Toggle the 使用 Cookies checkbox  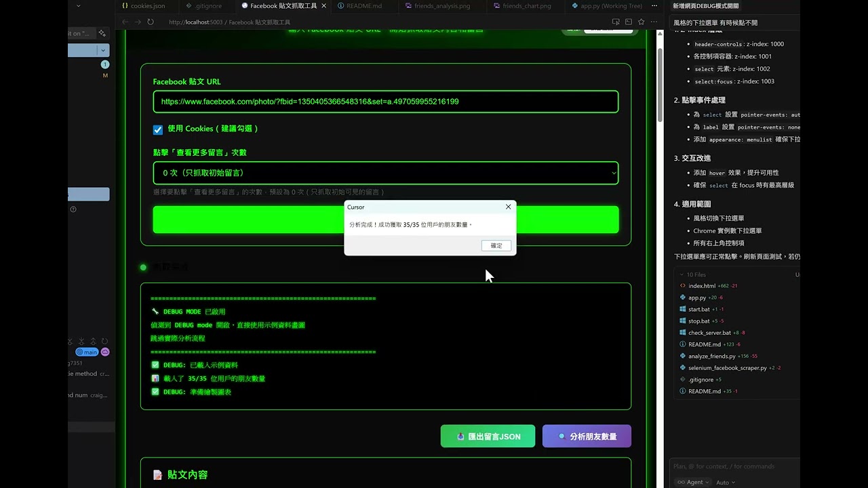tap(158, 129)
